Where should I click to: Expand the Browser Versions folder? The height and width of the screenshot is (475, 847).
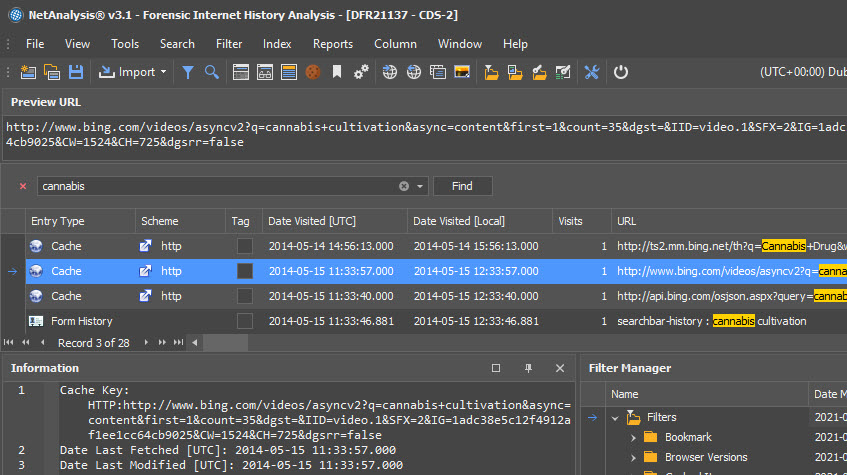click(633, 457)
